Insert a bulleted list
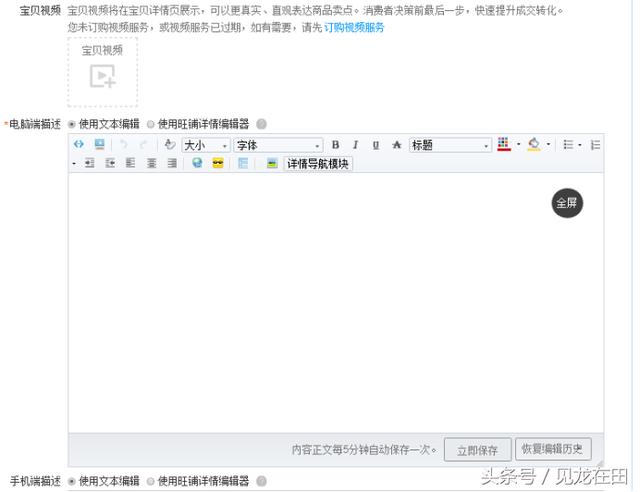This screenshot has width=640, height=492. pyautogui.click(x=568, y=145)
